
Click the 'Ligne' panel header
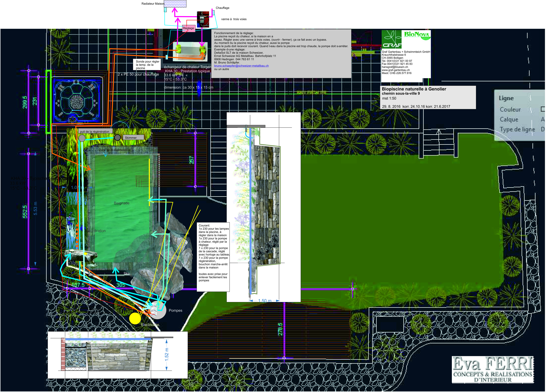pos(506,98)
